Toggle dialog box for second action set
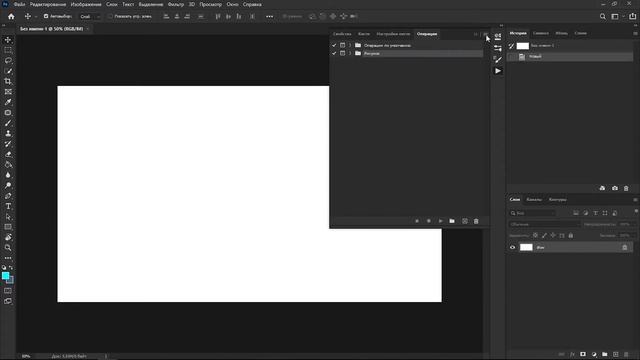Viewport: 640px width, 360px height. pos(342,53)
